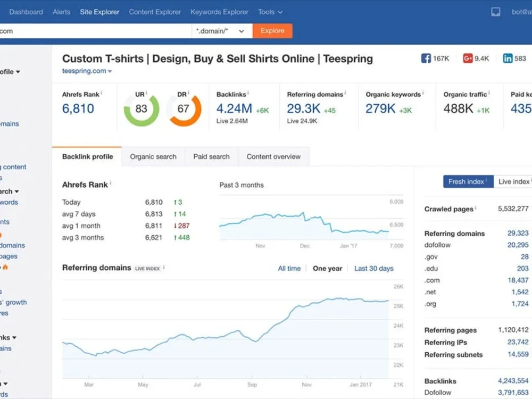Screen dimensions: 532x399
Task: Click the 6,810 Ahrefs Rank value
Action: click(78, 109)
